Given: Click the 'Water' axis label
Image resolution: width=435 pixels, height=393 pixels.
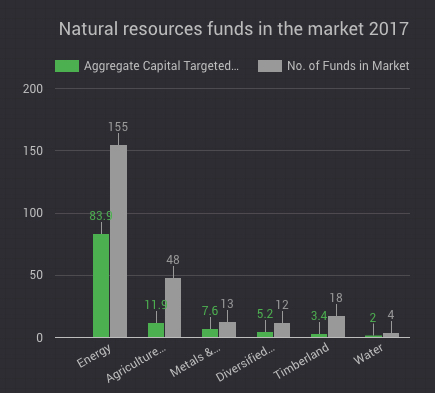Looking at the screenshot, I should (368, 354).
